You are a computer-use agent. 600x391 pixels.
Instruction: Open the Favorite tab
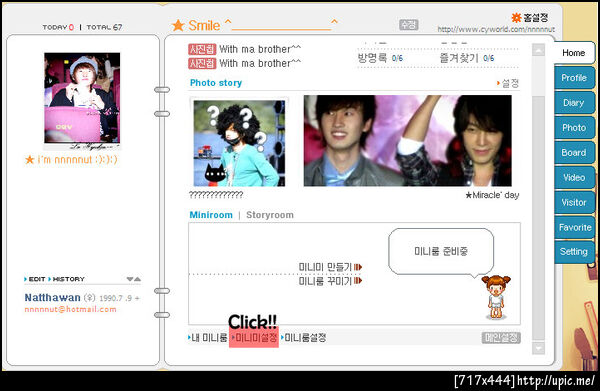coord(574,227)
